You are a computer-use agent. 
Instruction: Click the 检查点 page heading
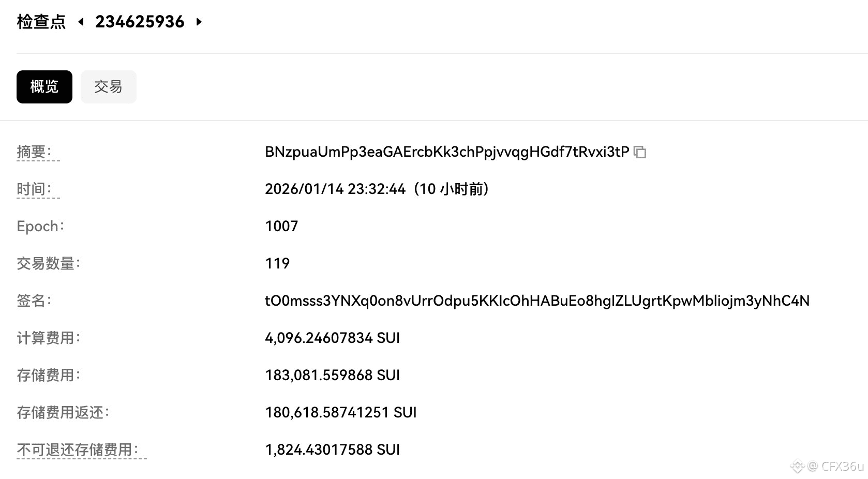pos(41,22)
